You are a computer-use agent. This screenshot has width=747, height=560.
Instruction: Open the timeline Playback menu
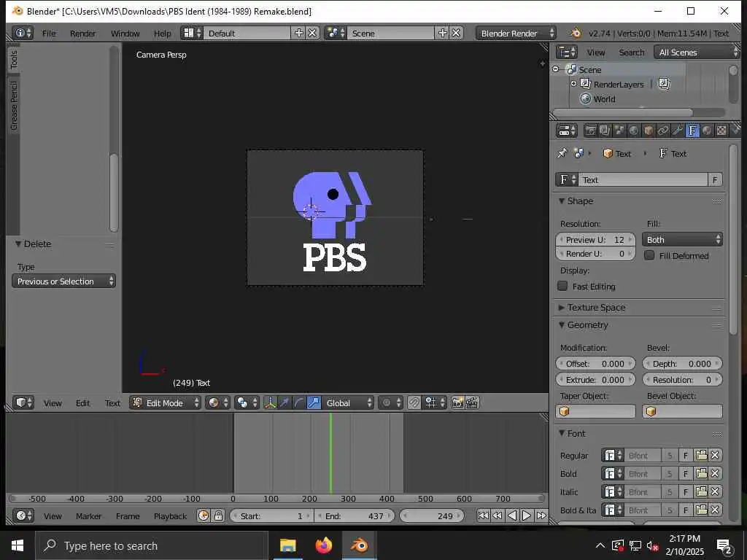170,516
